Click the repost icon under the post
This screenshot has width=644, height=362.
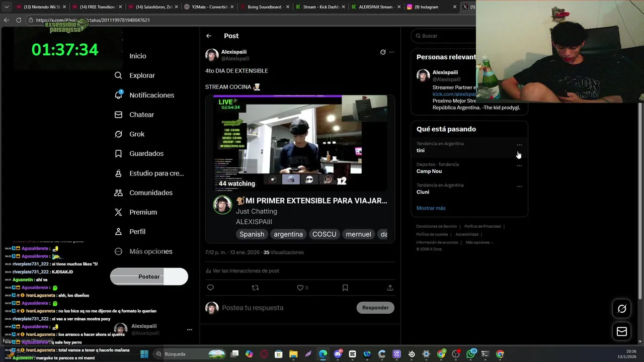255,288
